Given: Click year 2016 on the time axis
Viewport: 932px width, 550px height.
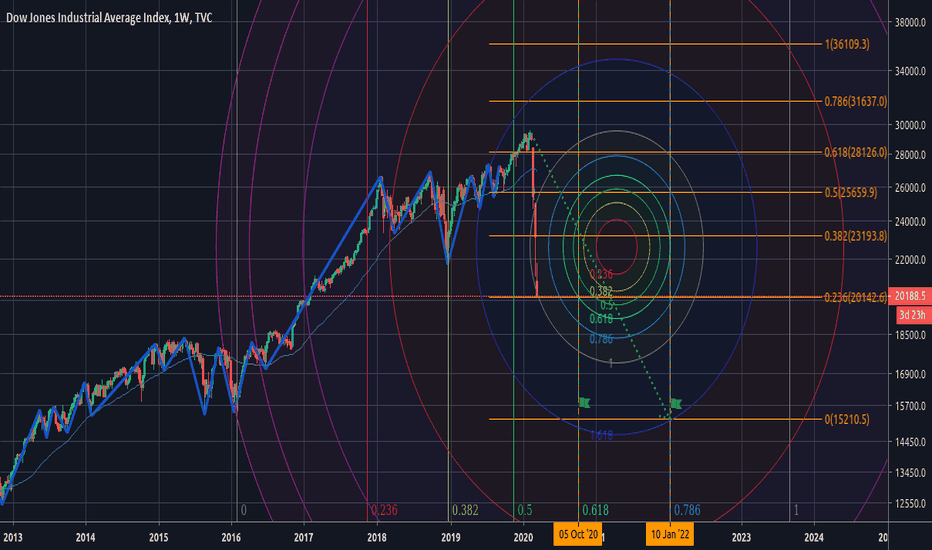Looking at the screenshot, I should coord(231,538).
